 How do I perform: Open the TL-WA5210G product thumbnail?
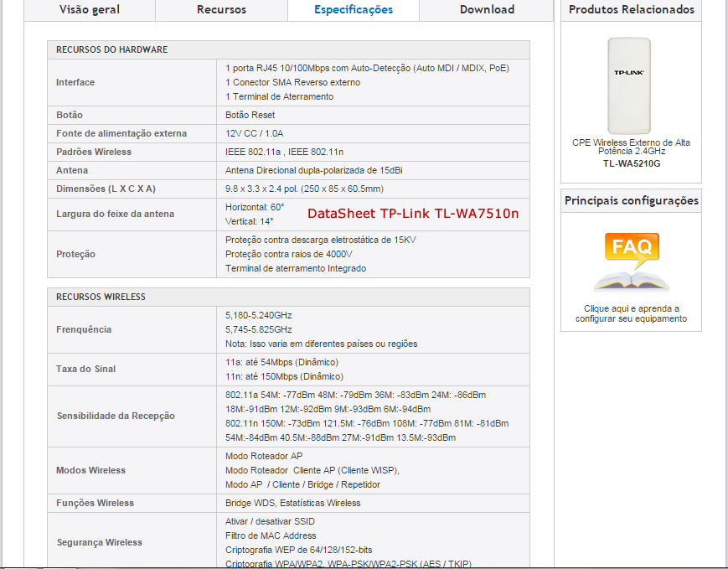click(630, 85)
